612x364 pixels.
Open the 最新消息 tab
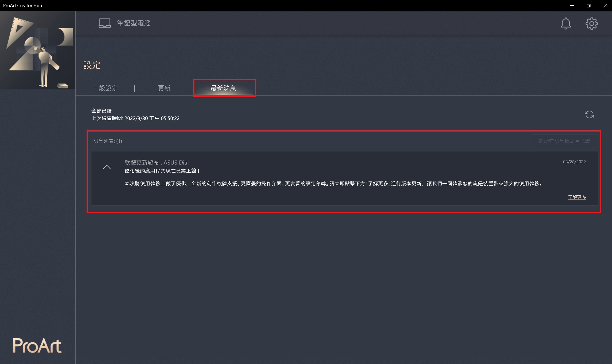224,88
